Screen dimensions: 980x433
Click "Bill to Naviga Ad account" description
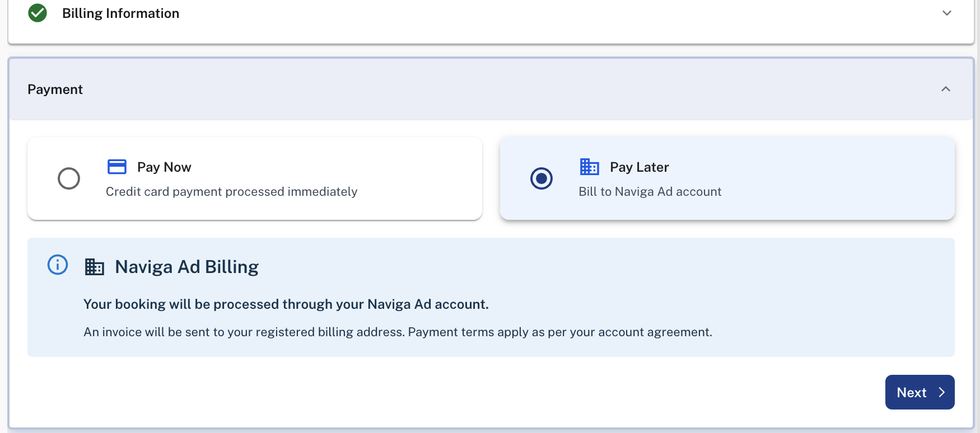coord(650,192)
